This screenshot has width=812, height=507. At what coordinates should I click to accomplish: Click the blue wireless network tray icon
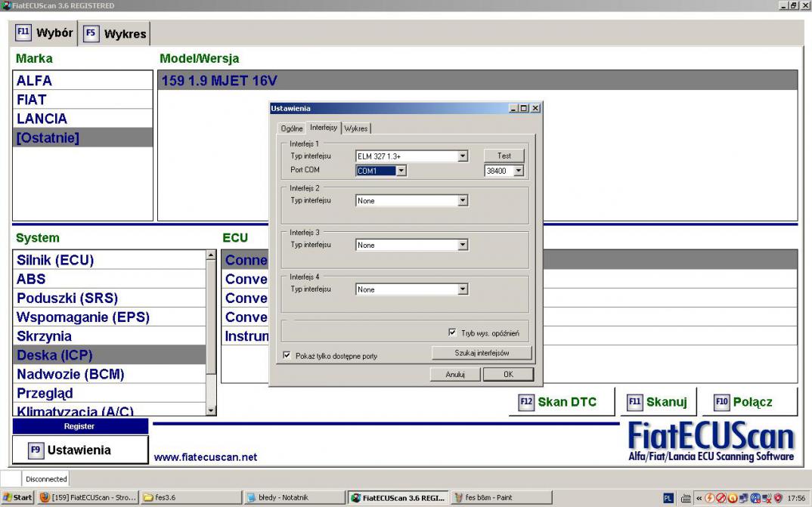(755, 498)
